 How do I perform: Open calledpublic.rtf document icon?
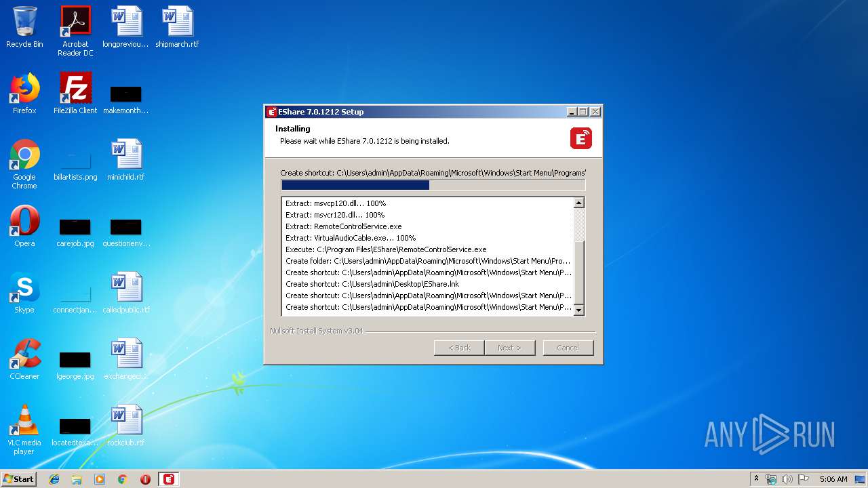tap(126, 293)
